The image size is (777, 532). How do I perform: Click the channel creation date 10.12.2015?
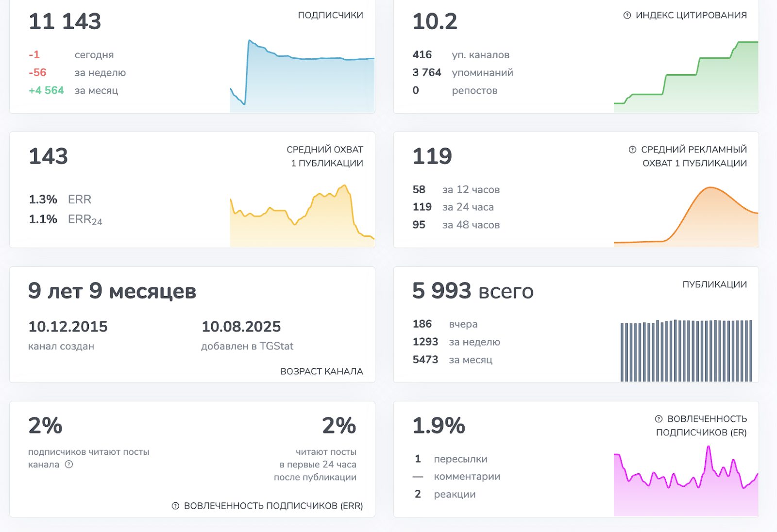click(68, 327)
